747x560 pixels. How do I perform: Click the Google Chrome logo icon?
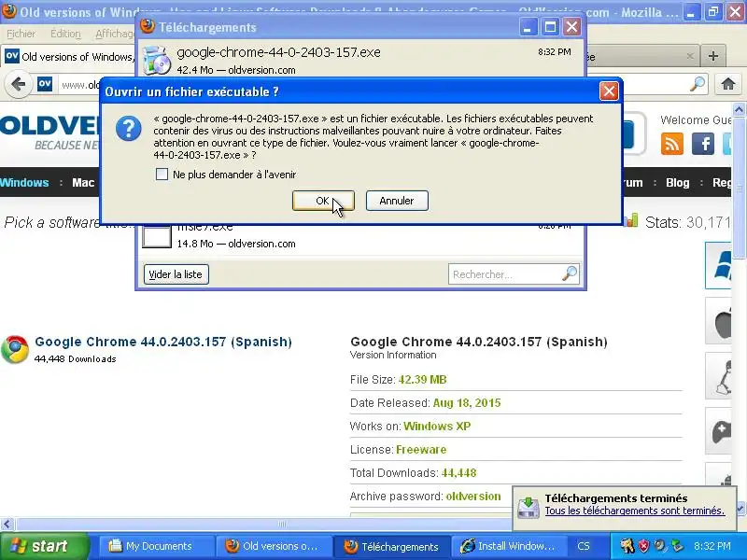point(15,349)
